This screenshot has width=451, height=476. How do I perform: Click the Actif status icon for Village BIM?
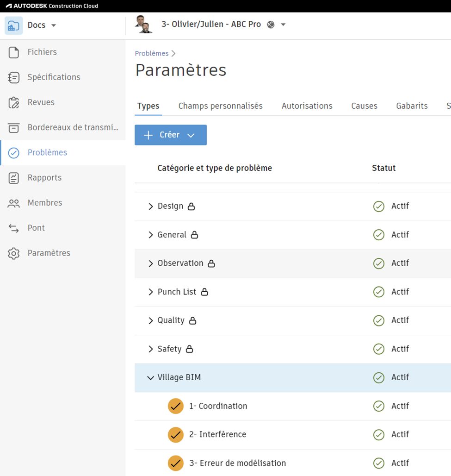pyautogui.click(x=379, y=378)
